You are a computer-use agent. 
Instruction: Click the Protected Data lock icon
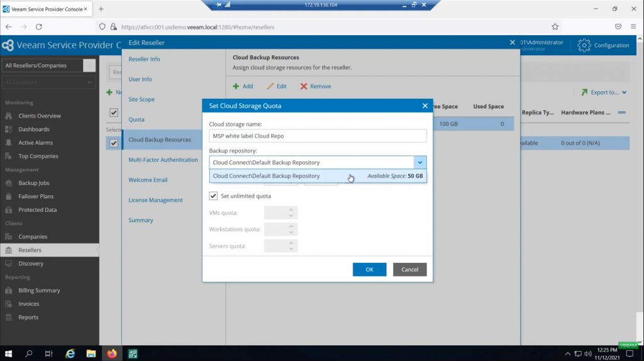click(9, 210)
